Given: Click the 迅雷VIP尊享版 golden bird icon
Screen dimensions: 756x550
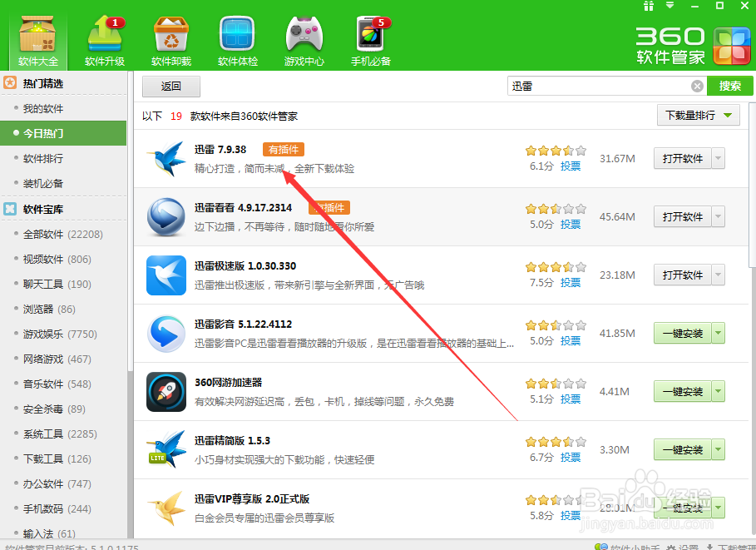Looking at the screenshot, I should (166, 508).
